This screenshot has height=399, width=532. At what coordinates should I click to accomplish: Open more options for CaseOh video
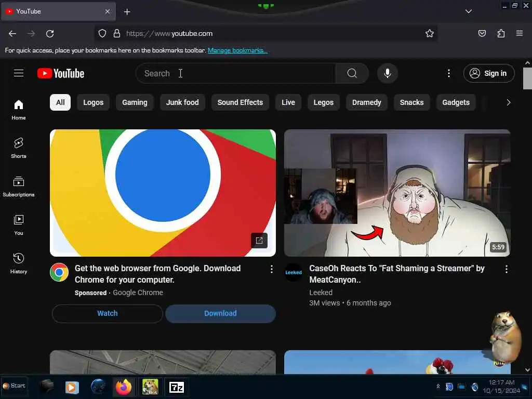coord(506,269)
